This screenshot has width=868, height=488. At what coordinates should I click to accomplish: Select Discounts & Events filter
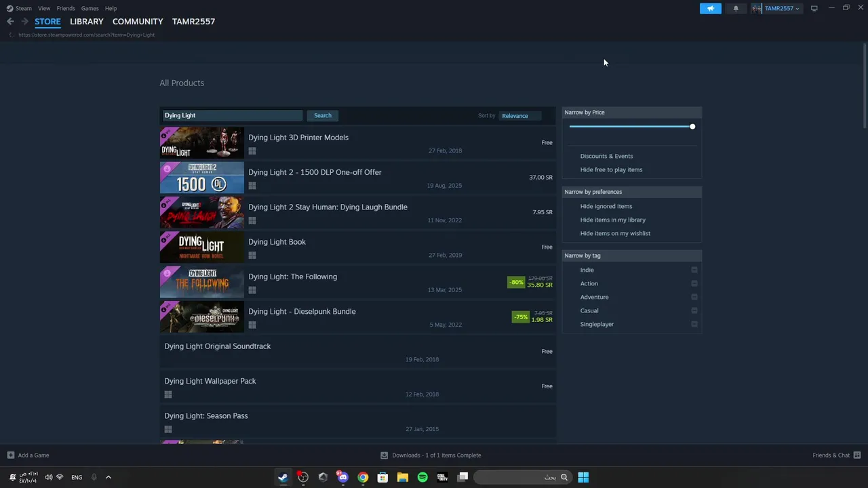pos(606,156)
